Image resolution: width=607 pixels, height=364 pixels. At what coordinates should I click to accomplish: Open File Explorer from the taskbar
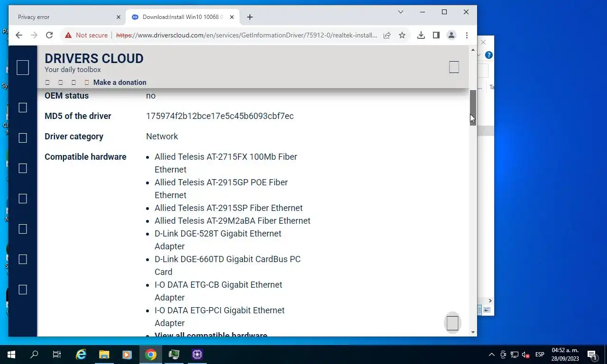pyautogui.click(x=104, y=355)
